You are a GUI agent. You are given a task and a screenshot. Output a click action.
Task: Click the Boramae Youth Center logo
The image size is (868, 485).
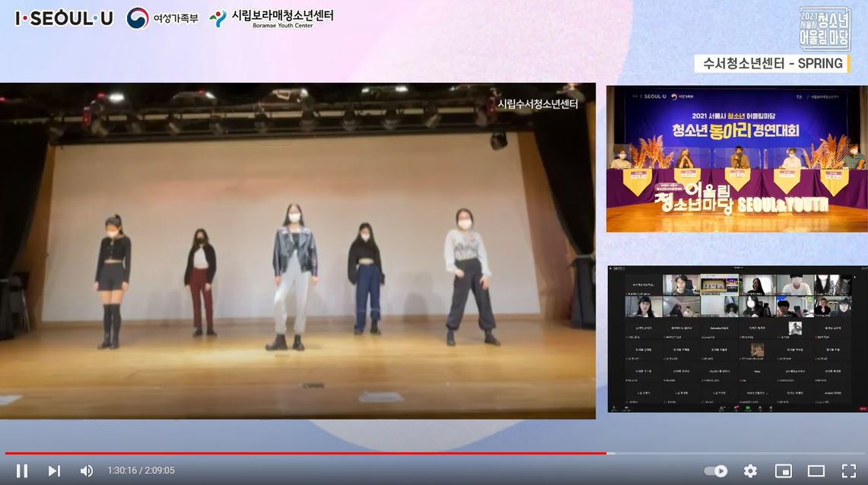click(x=272, y=18)
